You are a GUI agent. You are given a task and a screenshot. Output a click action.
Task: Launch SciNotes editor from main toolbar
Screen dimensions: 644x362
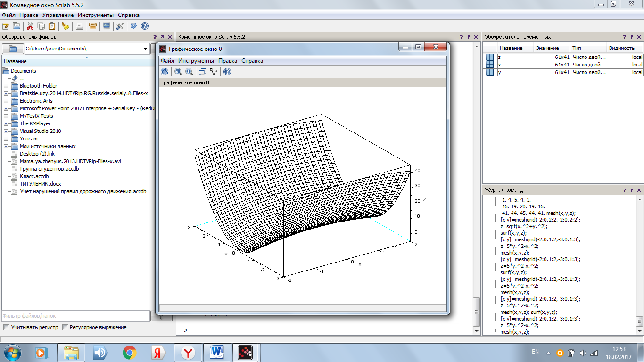[6, 26]
